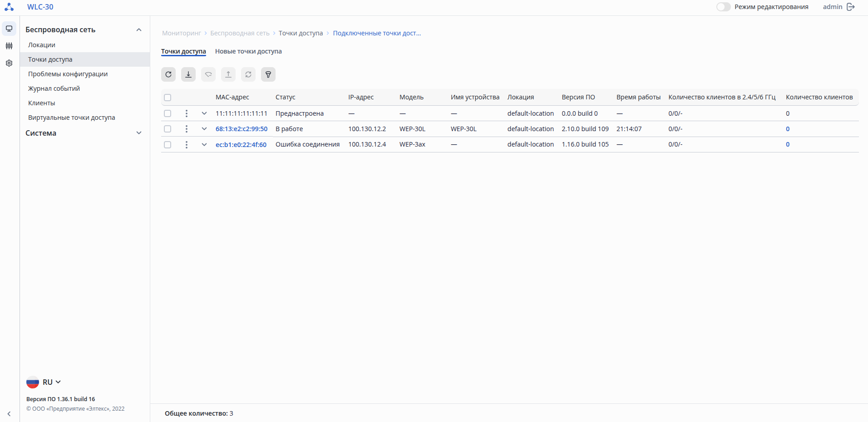The width and height of the screenshot is (868, 422).
Task: Click the monitor icon in left rail
Action: [x=9, y=29]
